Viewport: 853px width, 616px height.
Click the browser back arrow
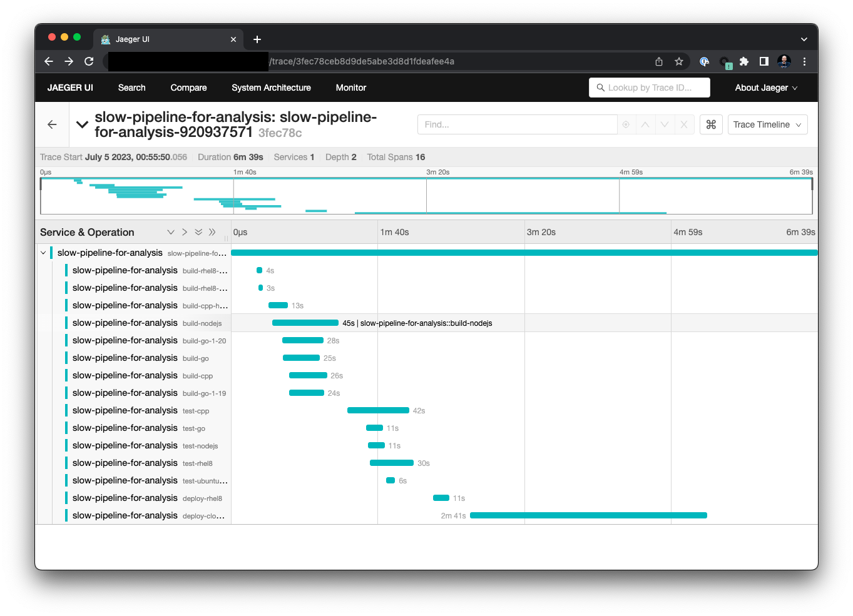49,61
